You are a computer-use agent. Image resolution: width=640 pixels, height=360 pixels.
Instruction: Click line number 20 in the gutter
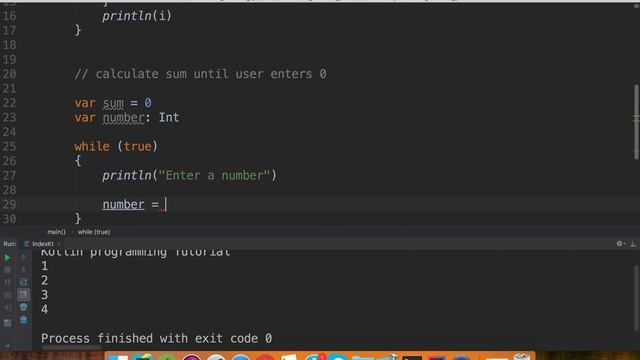coord(9,74)
